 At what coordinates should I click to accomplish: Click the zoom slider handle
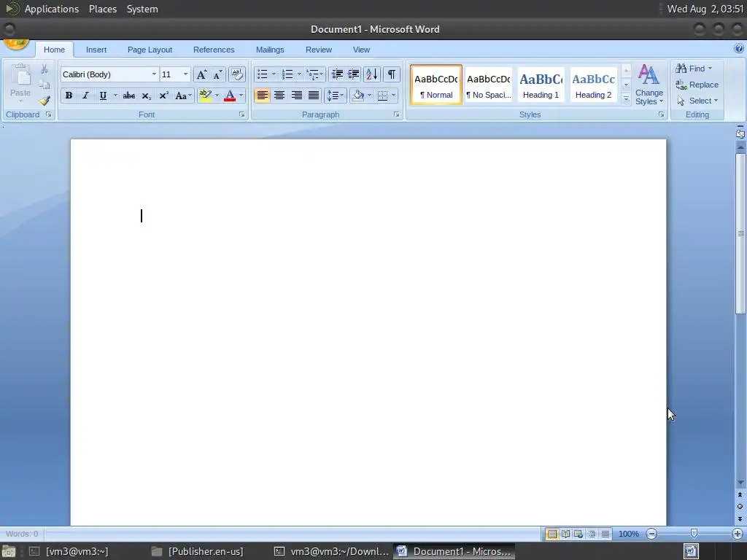click(x=694, y=533)
